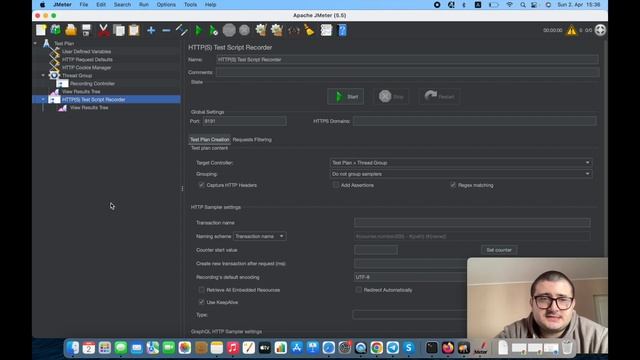Click the Restart recorder button
This screenshot has width=640, height=360.
pyautogui.click(x=440, y=97)
